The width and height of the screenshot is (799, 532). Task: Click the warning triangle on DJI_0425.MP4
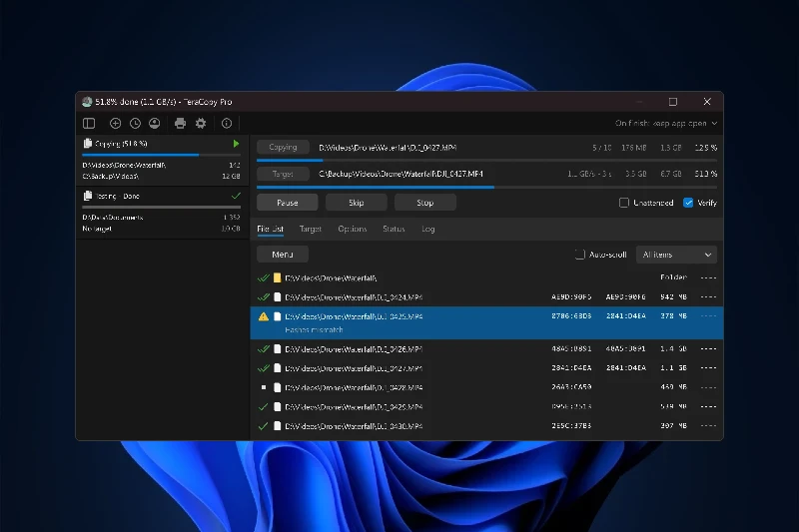click(x=264, y=316)
